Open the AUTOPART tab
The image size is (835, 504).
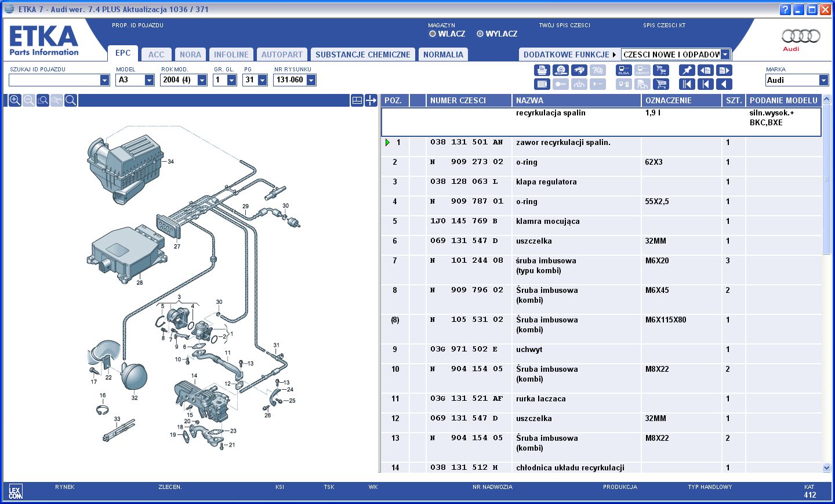click(x=282, y=55)
